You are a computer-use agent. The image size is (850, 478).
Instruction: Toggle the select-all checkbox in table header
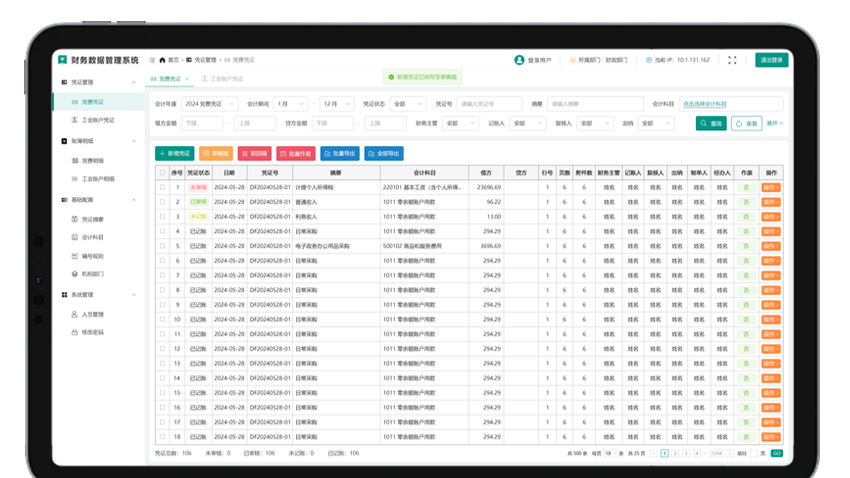(x=162, y=173)
